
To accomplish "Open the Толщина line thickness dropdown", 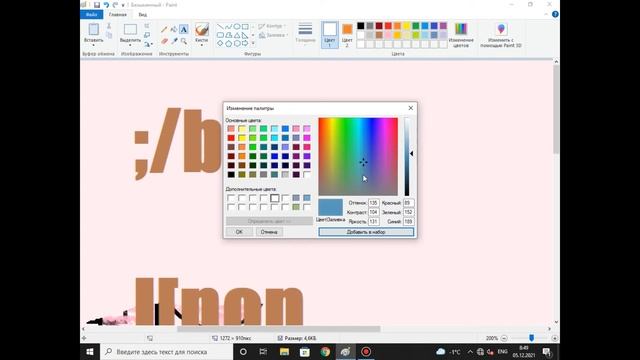I will pos(305,33).
